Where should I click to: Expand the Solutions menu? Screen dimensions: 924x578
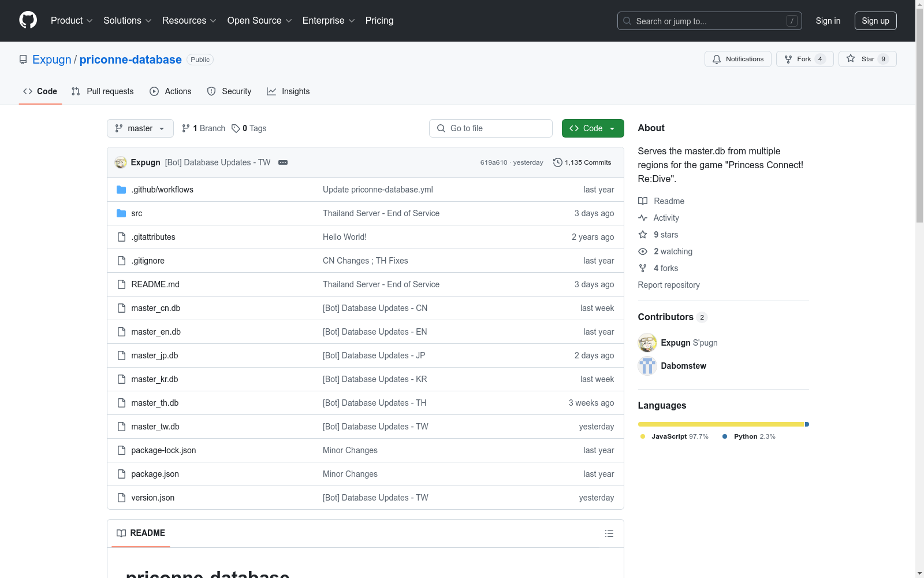(x=128, y=21)
